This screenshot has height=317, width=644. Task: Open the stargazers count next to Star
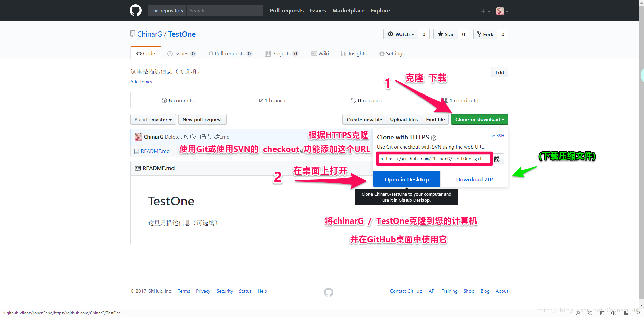(x=463, y=34)
